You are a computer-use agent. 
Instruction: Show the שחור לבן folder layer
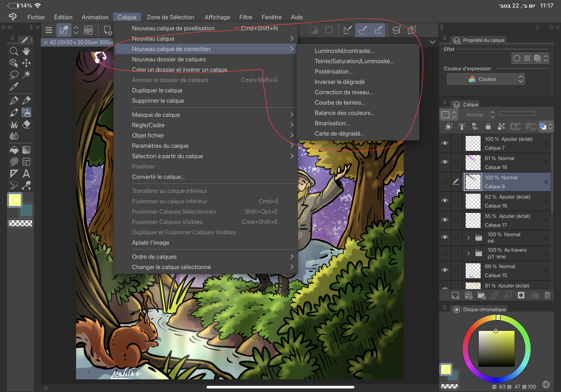(445, 253)
